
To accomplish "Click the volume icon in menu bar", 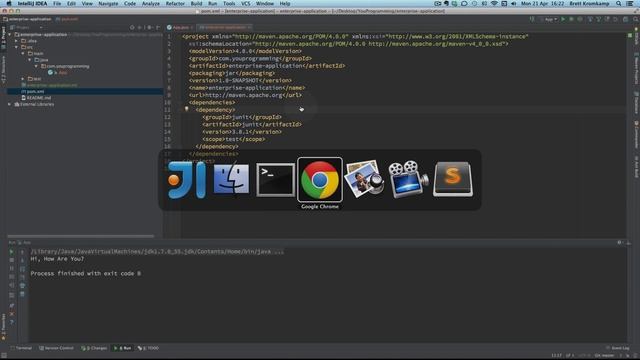I will click(x=513, y=3).
